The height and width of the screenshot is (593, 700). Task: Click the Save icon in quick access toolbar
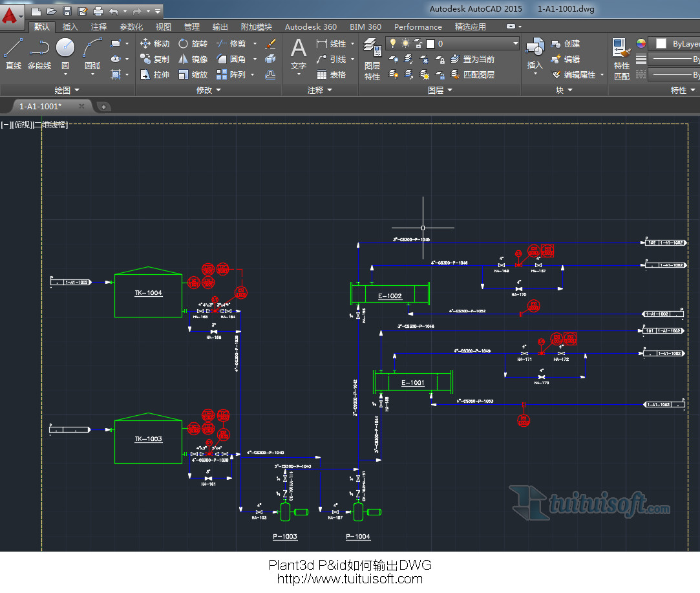(x=68, y=11)
